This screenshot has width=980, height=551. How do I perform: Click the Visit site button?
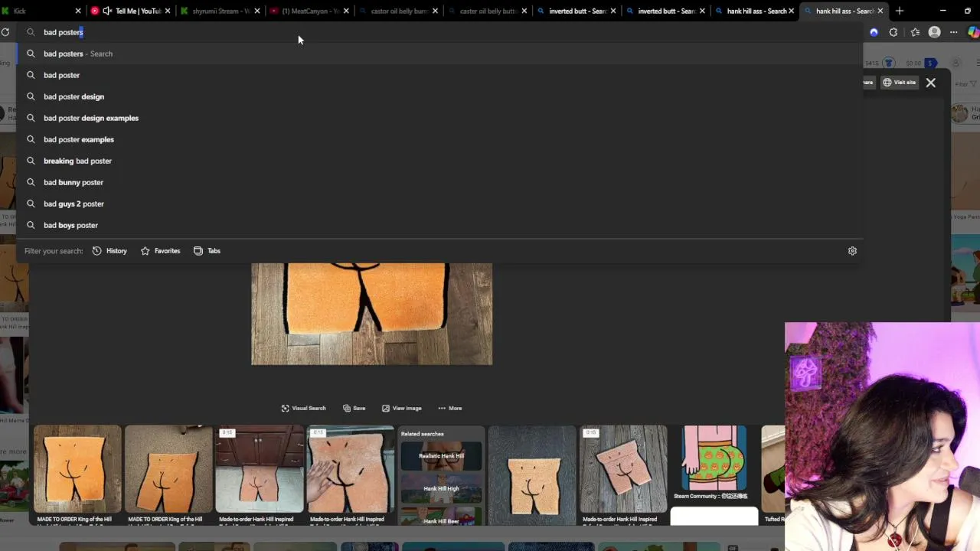899,83
